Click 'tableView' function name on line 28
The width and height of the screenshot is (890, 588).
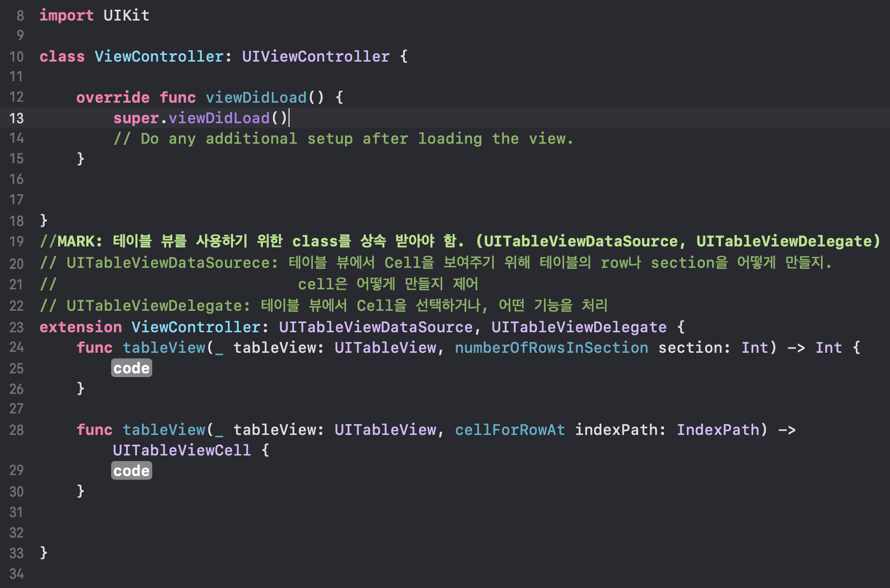pos(164,430)
